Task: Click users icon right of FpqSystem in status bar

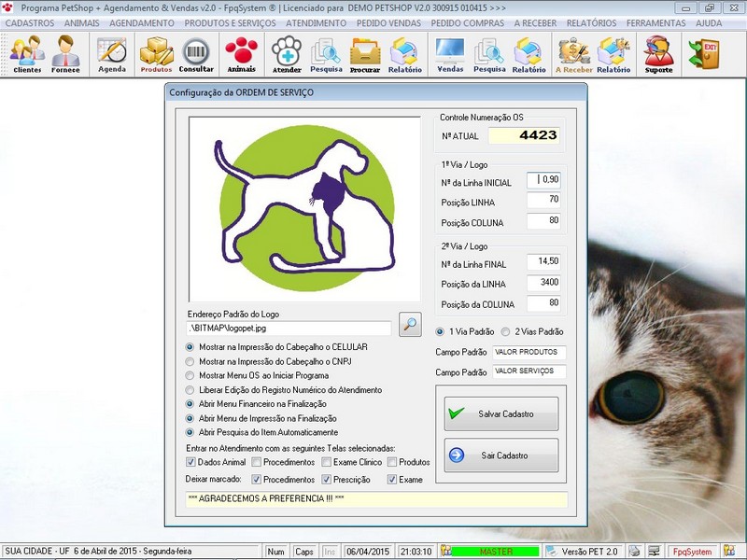Action: (729, 551)
